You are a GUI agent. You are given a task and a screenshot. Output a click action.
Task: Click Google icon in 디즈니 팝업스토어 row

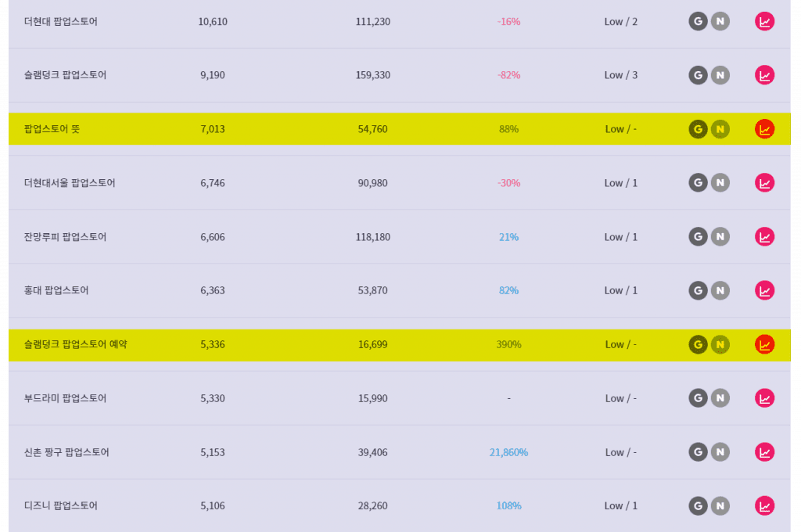[x=698, y=506]
